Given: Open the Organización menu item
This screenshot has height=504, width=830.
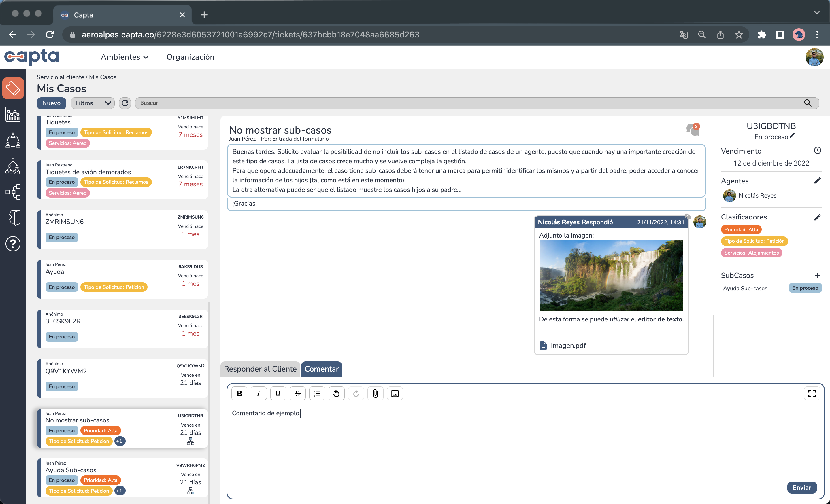Looking at the screenshot, I should pos(190,57).
